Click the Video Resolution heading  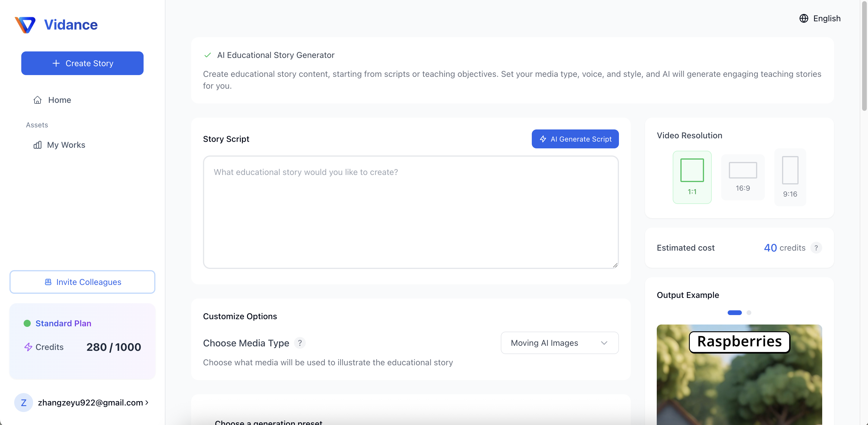tap(690, 135)
